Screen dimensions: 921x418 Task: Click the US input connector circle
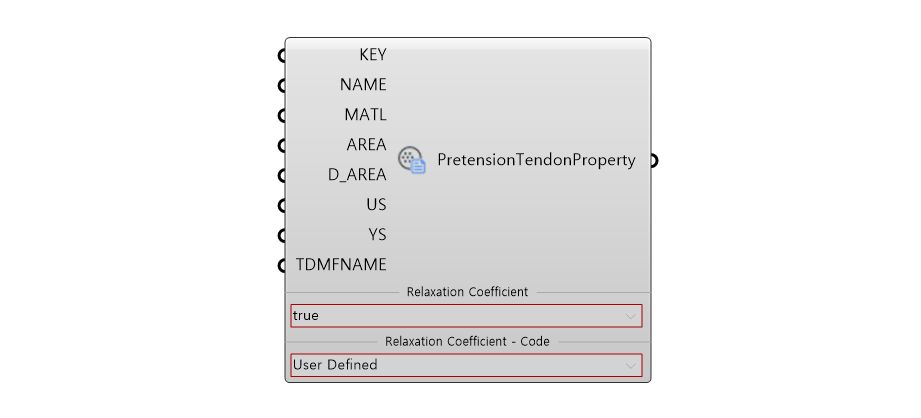(x=282, y=205)
